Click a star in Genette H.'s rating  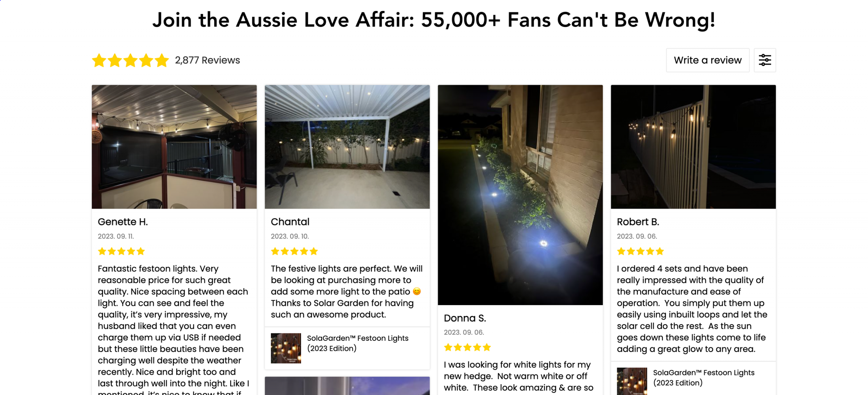tap(121, 251)
